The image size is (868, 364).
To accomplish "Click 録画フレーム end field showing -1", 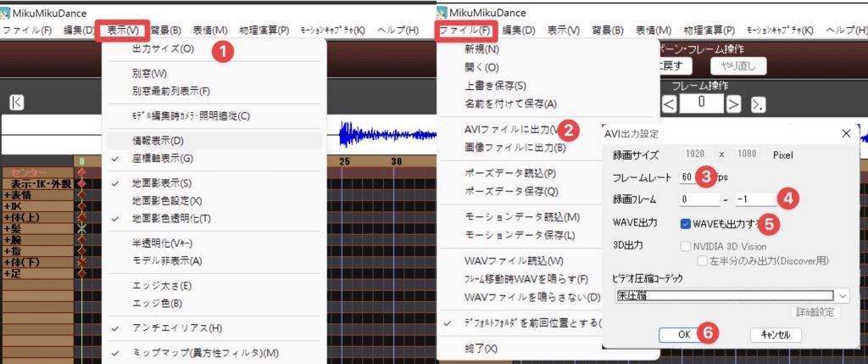I will tap(755, 199).
